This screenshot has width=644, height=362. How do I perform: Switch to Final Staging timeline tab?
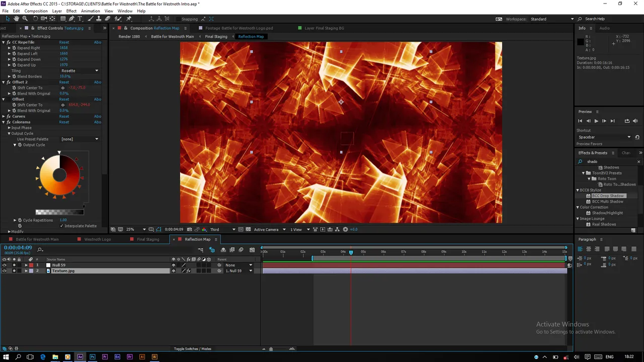[148, 239]
